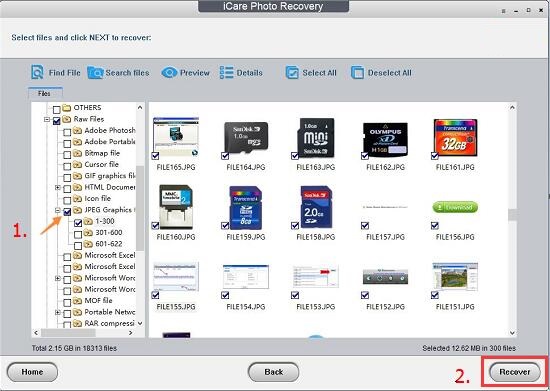
Task: Click the GIF graphics folder icon
Action: [77, 176]
